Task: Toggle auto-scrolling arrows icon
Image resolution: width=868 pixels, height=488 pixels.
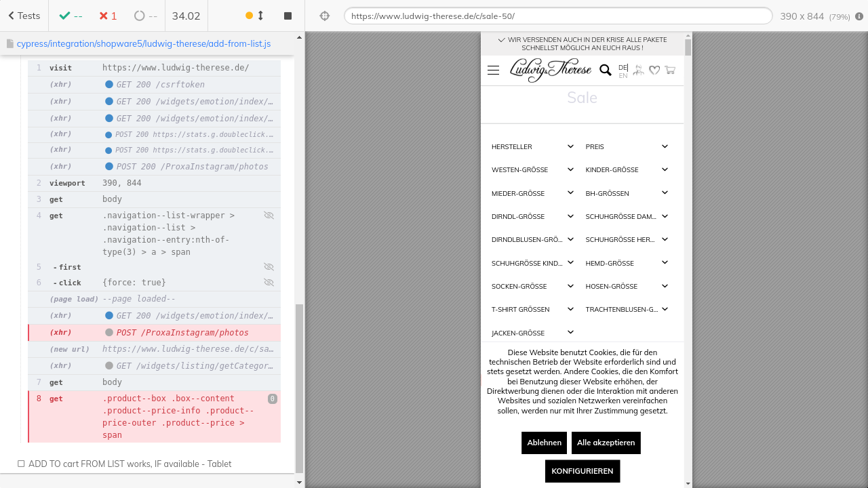Action: (x=260, y=16)
